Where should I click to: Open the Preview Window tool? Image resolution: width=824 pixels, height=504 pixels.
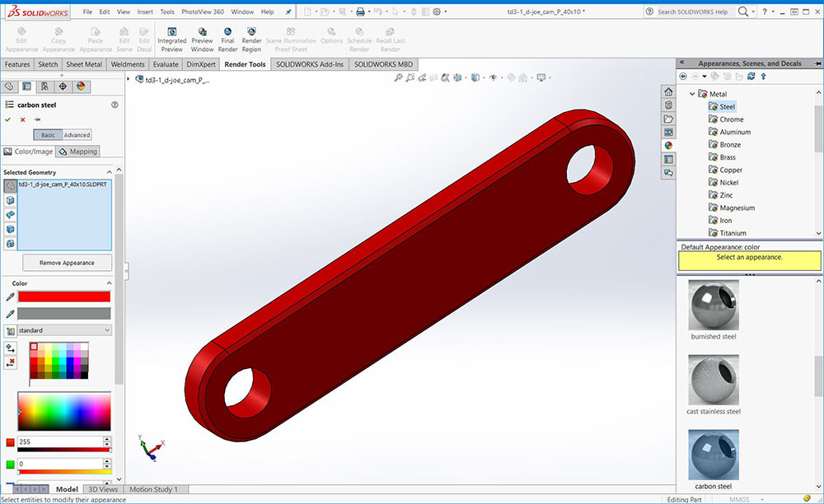coord(202,39)
